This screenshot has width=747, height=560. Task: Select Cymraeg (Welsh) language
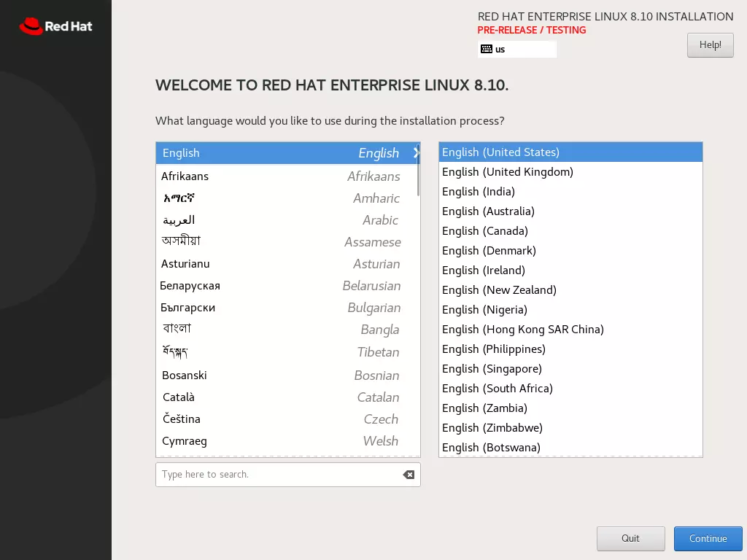pyautogui.click(x=184, y=441)
